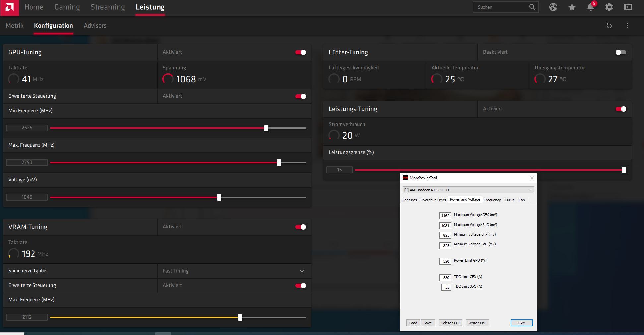644x335 pixels.
Task: Open favorites star icon
Action: point(572,7)
